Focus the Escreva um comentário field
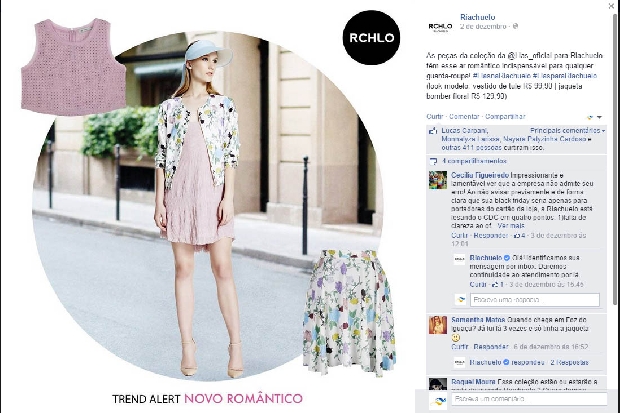620x413 pixels. (x=529, y=399)
